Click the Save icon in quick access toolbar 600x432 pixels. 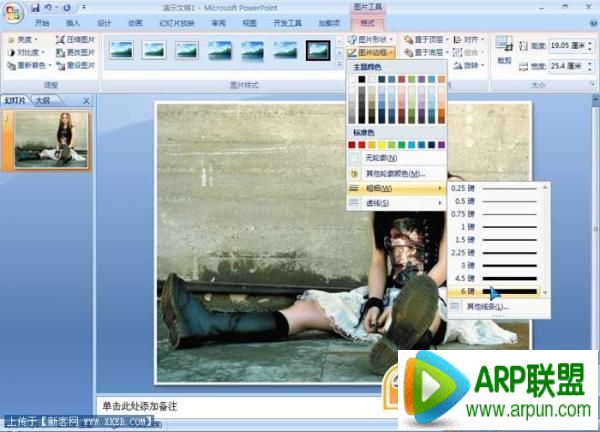point(35,7)
